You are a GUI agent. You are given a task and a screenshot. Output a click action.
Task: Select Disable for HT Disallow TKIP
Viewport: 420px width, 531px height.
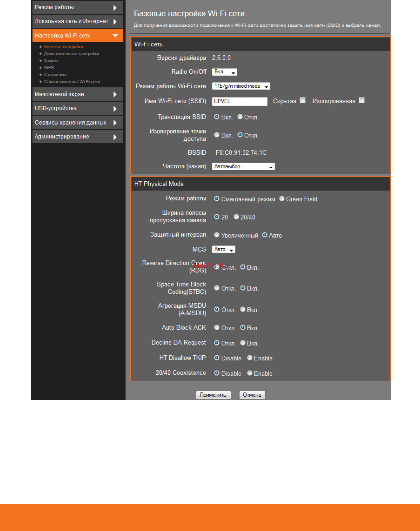pyautogui.click(x=217, y=358)
